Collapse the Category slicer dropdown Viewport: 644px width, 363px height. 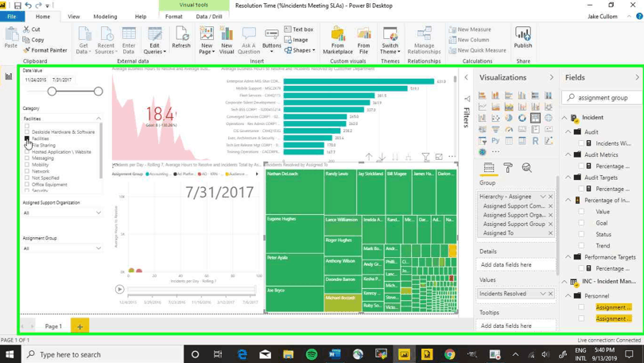tap(99, 119)
